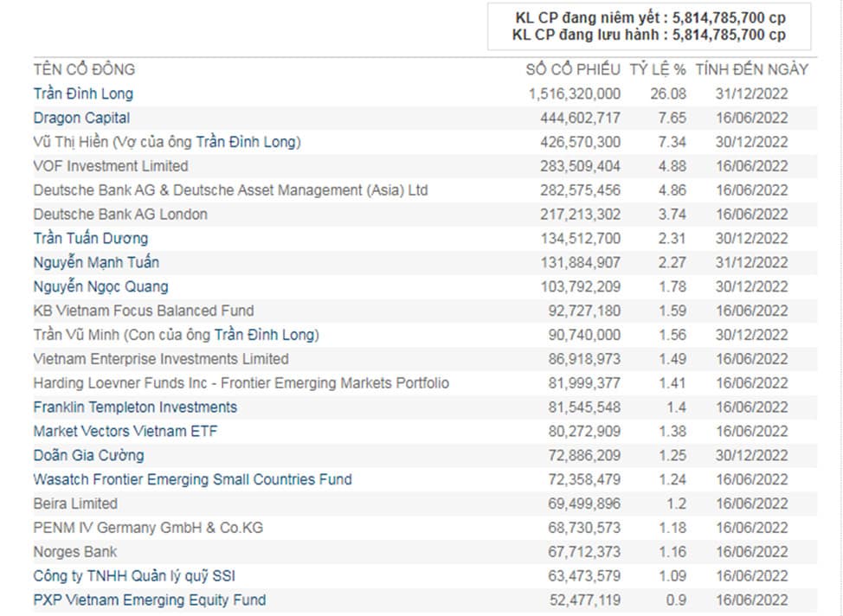Click share count 444,602,717
The image size is (843, 616).
(581, 118)
